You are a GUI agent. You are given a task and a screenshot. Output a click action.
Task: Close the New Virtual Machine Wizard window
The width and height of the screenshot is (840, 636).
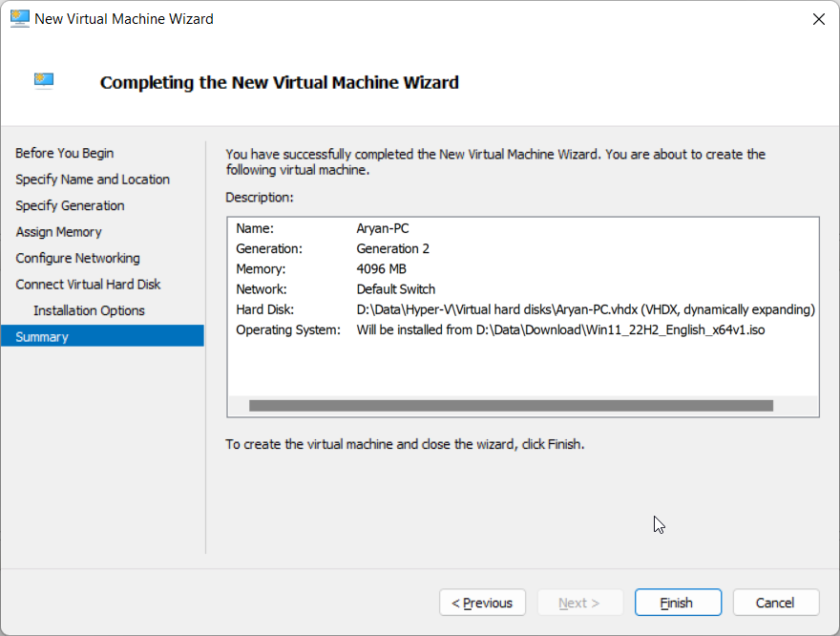click(819, 19)
